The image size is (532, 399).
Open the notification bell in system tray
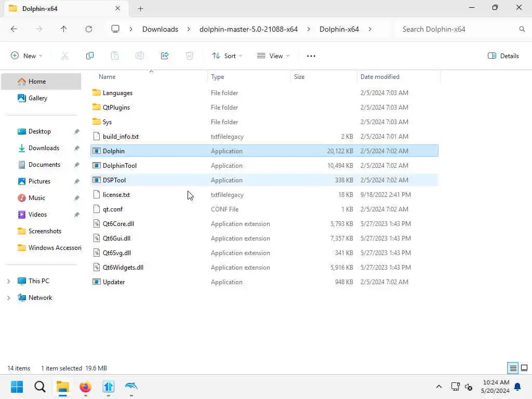[517, 387]
